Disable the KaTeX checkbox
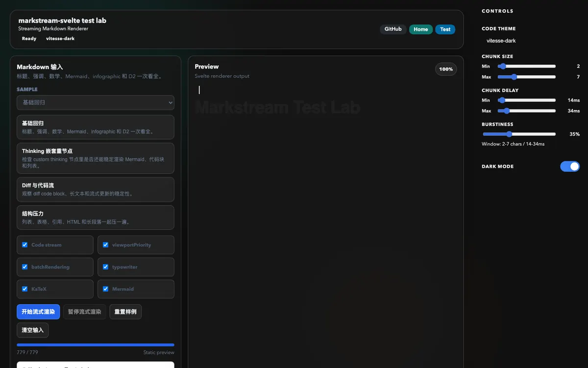The image size is (588, 368). (24, 289)
